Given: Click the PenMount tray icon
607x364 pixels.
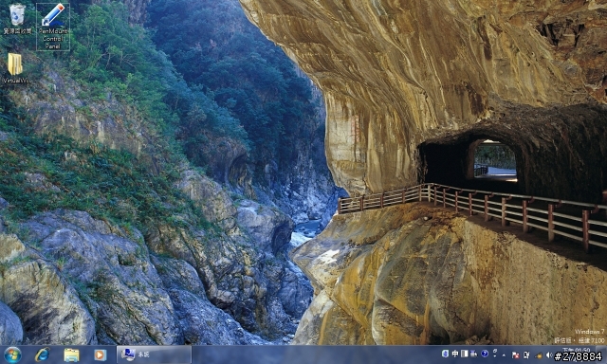Looking at the screenshot, I should [526, 355].
